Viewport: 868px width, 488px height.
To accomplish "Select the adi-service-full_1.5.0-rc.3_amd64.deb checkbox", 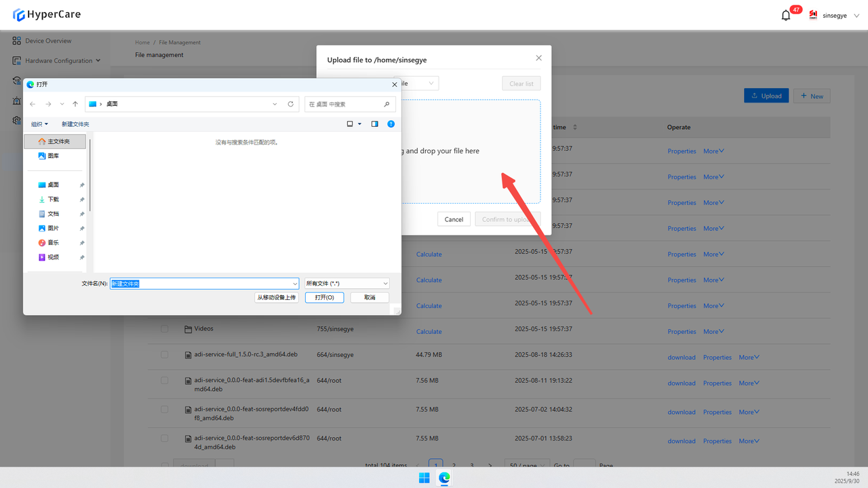I will tap(165, 354).
